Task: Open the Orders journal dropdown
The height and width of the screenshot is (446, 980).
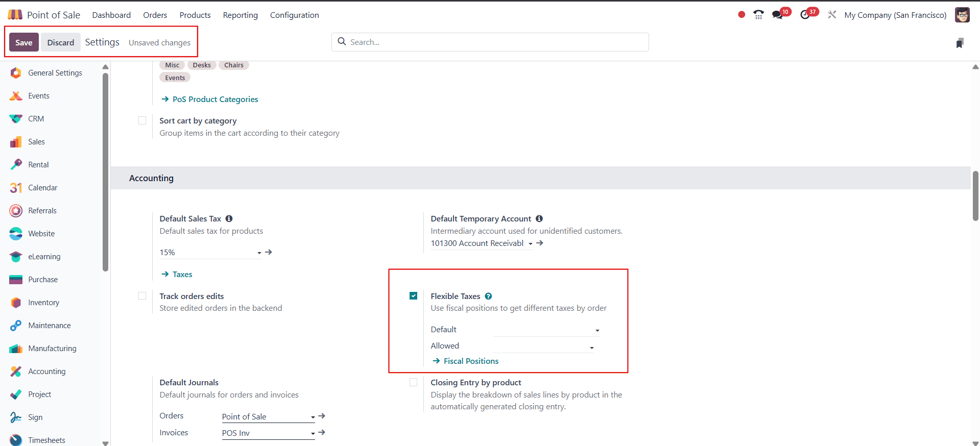Action: [313, 417]
